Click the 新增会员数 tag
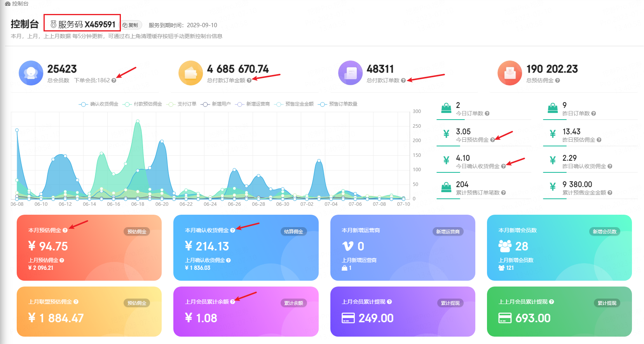The image size is (644, 344). click(x=604, y=231)
